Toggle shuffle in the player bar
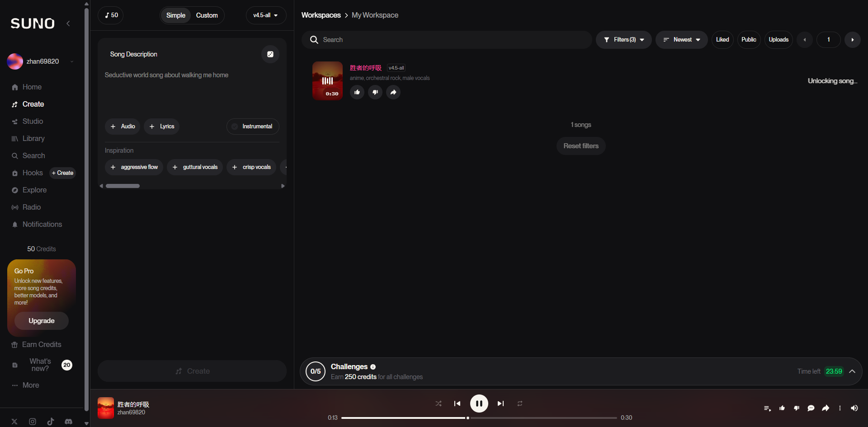This screenshot has width=868, height=427. 439,404
